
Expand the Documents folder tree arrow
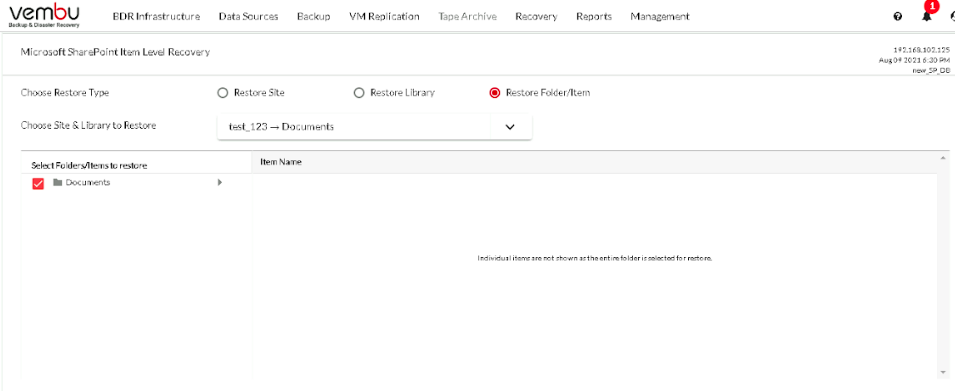pos(220,182)
